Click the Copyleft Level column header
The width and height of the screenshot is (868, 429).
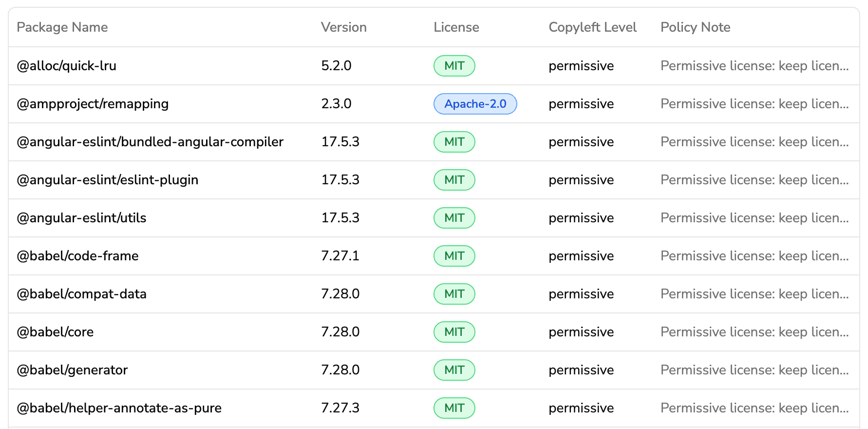[592, 27]
